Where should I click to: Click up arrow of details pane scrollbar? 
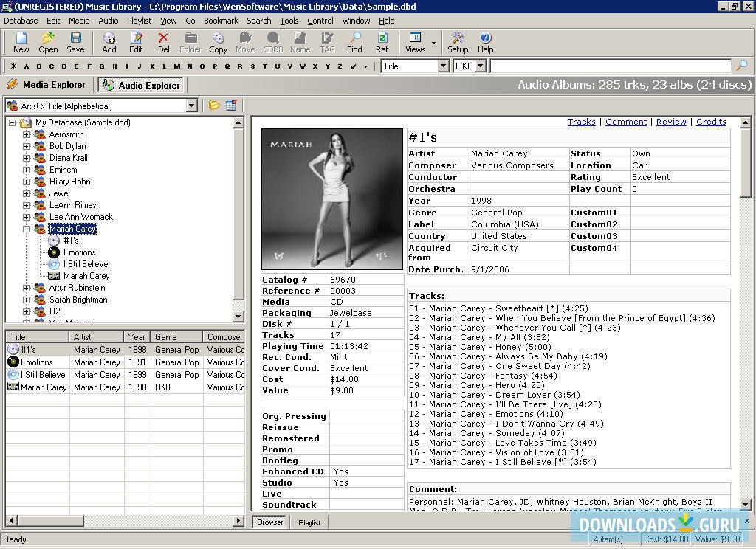[746, 122]
